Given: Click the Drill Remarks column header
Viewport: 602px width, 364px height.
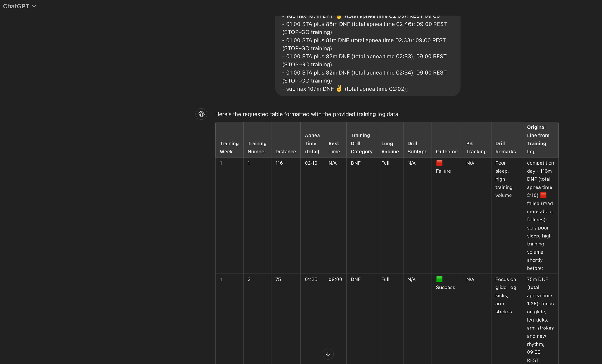Looking at the screenshot, I should pos(506,147).
